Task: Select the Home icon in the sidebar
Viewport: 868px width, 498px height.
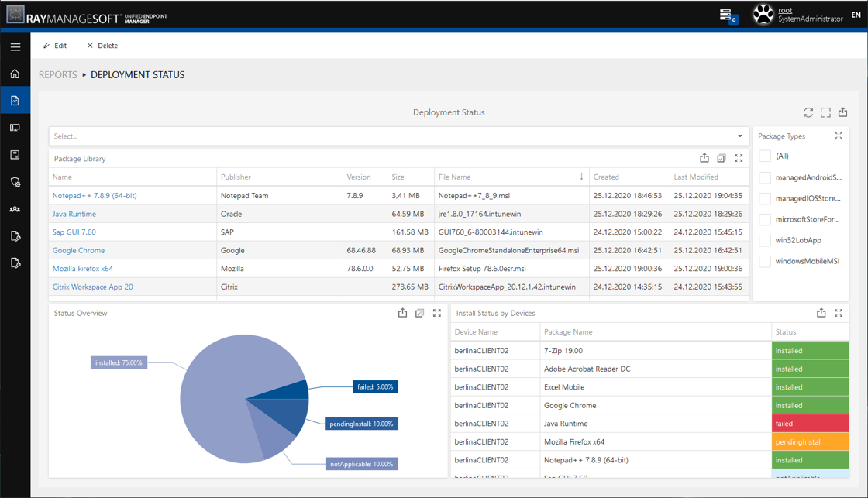Action: pos(15,74)
